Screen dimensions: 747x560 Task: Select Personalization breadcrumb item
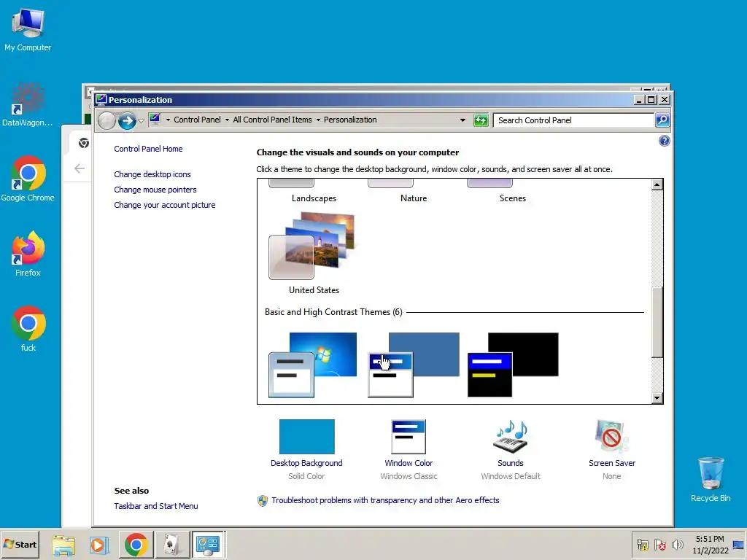click(x=350, y=120)
